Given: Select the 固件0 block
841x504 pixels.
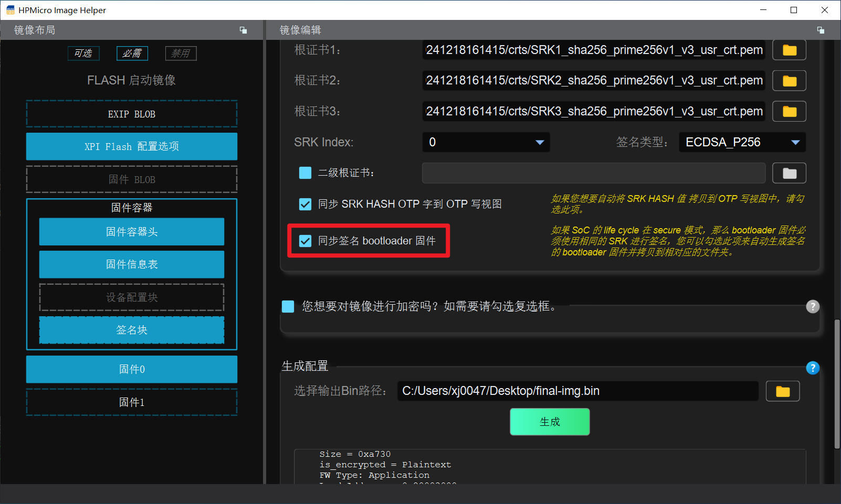Looking at the screenshot, I should (132, 369).
